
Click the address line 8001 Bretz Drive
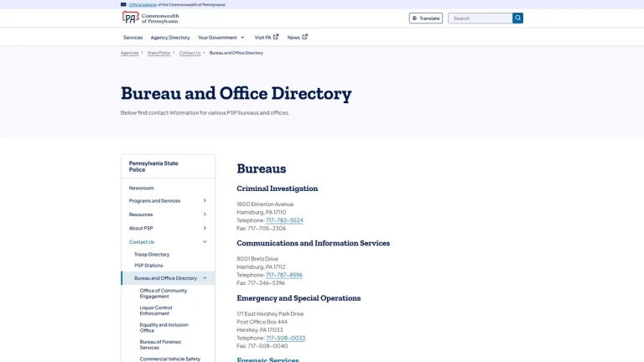pos(257,259)
